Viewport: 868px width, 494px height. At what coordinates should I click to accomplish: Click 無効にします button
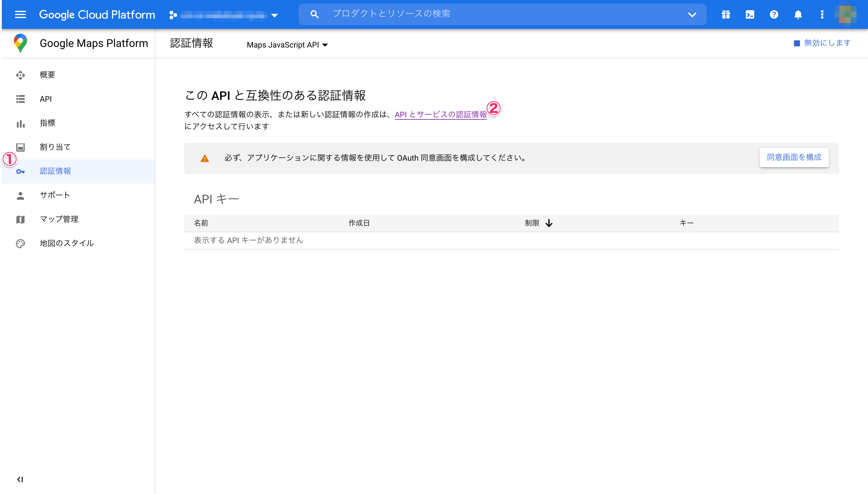pyautogui.click(x=823, y=43)
